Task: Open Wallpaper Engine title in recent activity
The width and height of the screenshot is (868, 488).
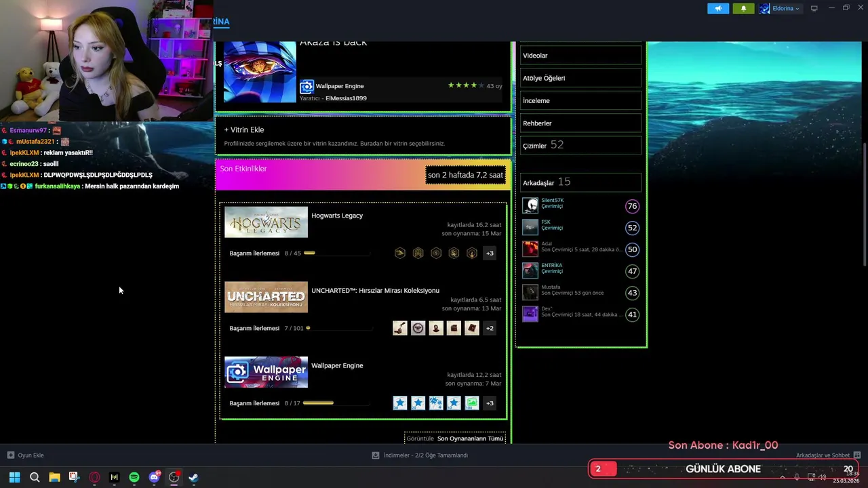Action: point(337,366)
